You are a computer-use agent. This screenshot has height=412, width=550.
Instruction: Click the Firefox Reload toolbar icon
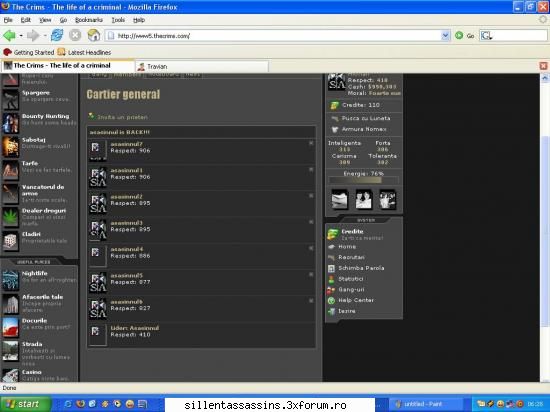(x=57, y=35)
